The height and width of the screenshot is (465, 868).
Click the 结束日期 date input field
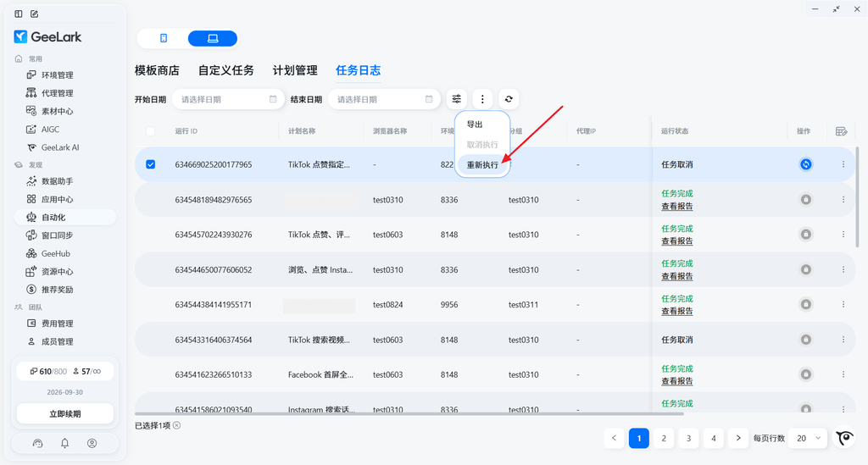click(x=384, y=100)
